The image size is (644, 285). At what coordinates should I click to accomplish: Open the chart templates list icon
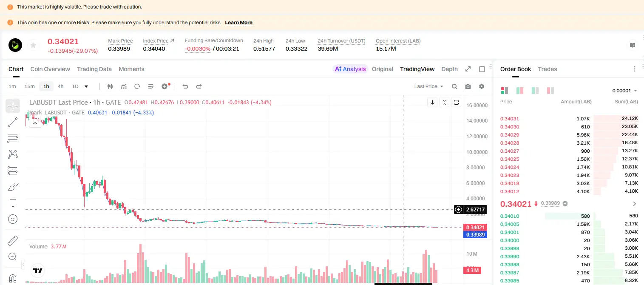click(151, 86)
